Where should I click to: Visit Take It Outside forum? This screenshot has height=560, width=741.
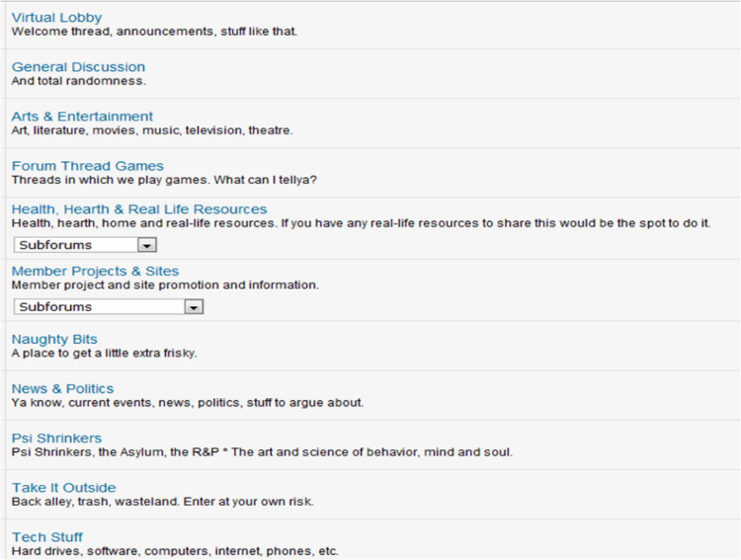(x=64, y=488)
